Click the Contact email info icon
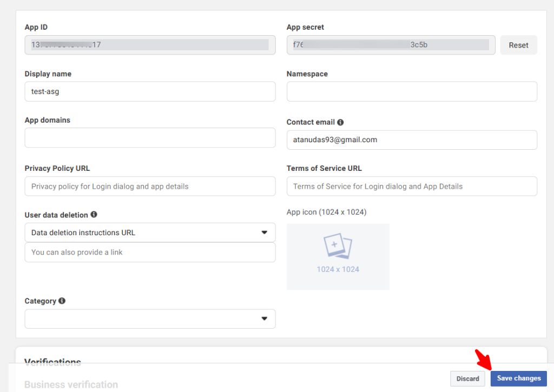Screen dimensions: 554x392 [x=341, y=122]
